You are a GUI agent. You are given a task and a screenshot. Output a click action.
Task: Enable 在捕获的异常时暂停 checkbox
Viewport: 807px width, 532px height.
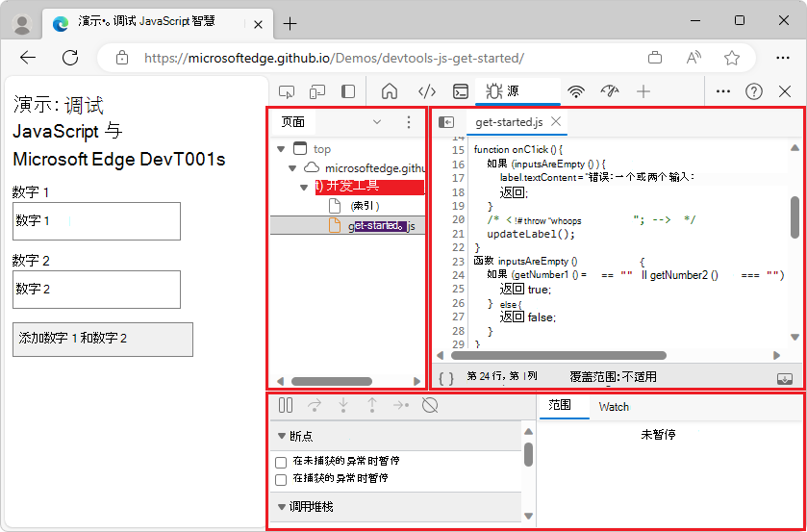tap(281, 479)
